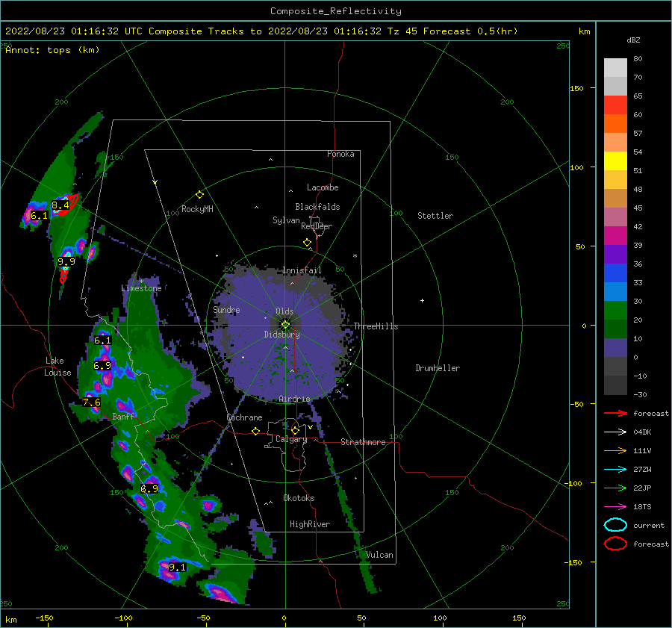Click the 7.6 storm top label

click(x=92, y=402)
